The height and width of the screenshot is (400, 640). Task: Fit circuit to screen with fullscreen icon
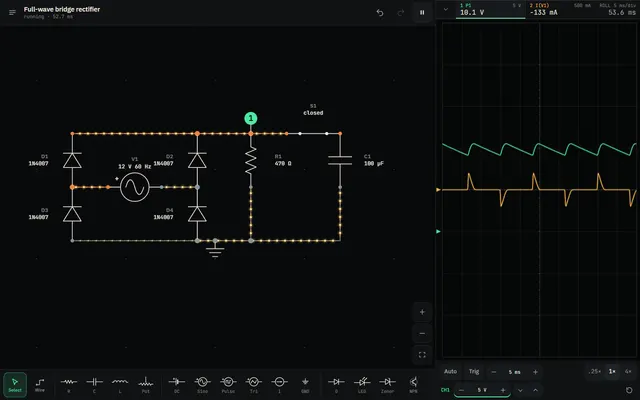pyautogui.click(x=422, y=355)
